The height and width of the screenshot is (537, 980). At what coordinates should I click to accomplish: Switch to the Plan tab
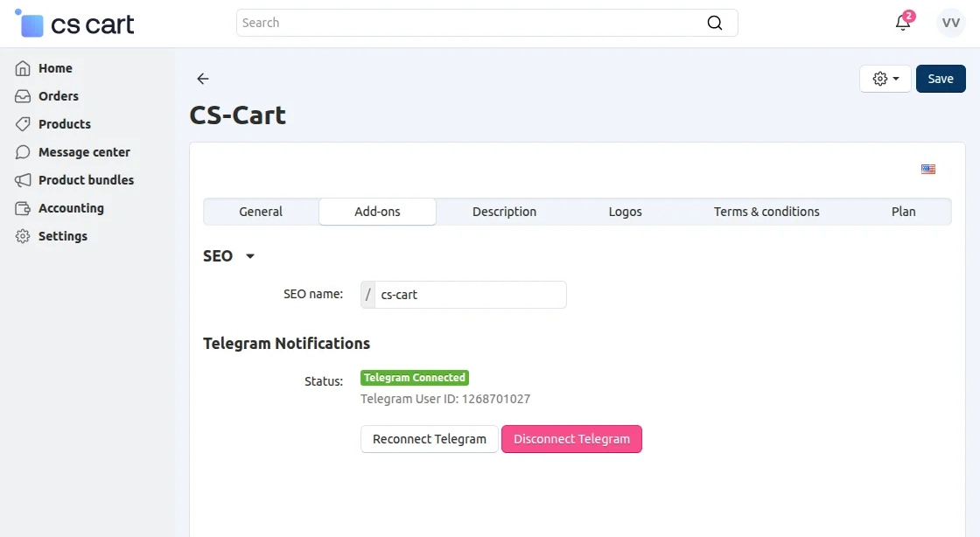coord(903,212)
